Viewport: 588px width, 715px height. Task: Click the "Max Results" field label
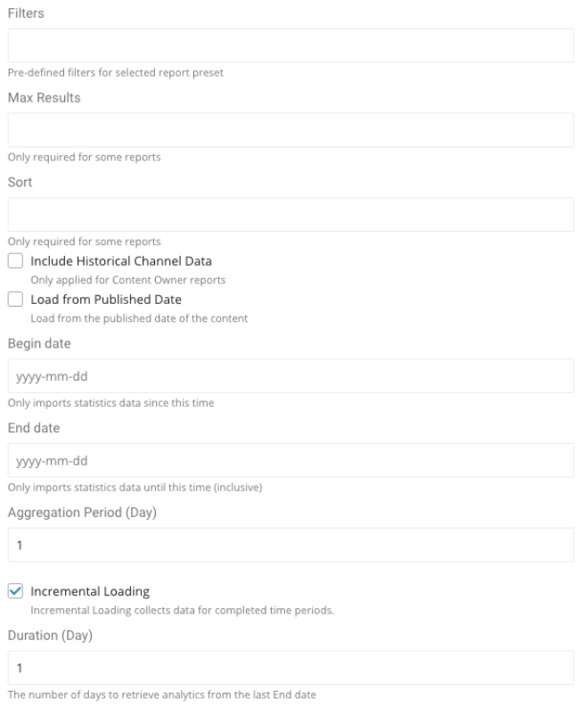44,98
